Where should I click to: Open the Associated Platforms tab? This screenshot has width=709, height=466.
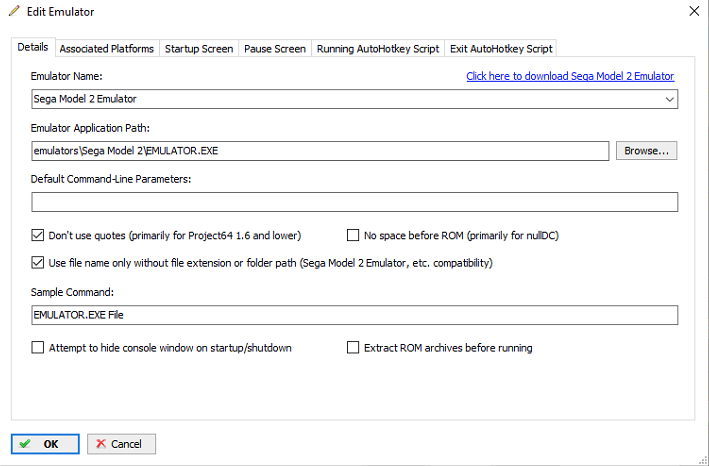pyautogui.click(x=107, y=49)
